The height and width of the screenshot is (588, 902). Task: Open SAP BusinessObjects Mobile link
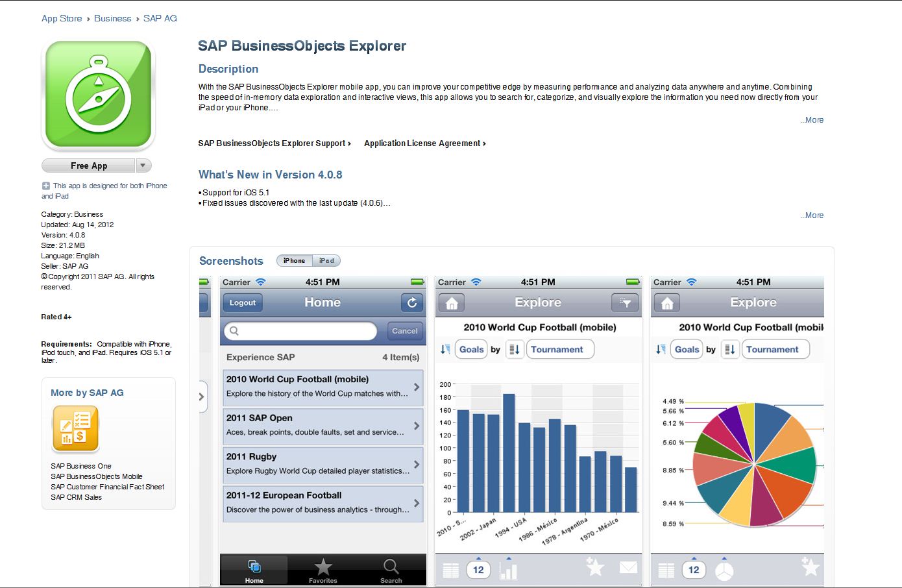(x=97, y=476)
